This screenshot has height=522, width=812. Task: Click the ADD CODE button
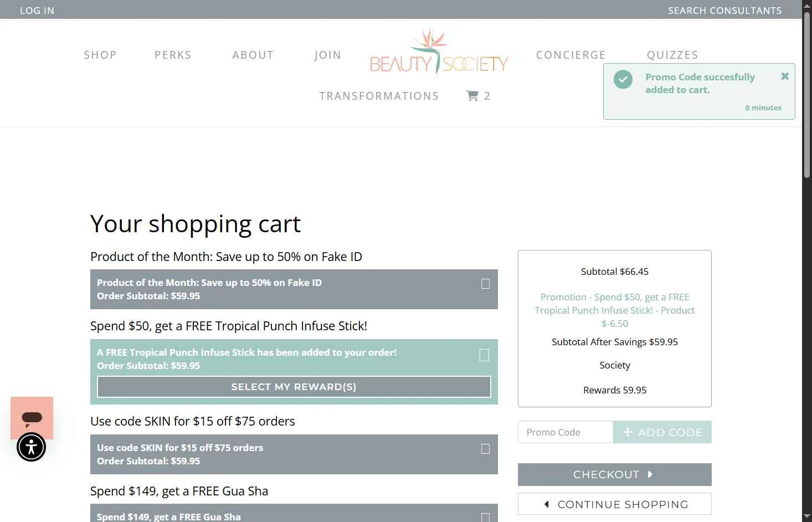coord(662,432)
